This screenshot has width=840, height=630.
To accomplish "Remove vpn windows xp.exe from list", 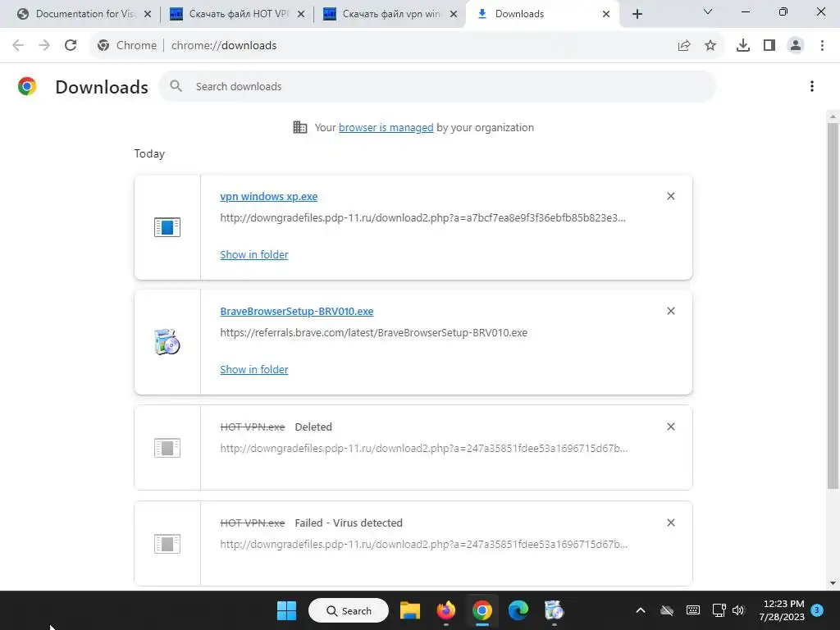I will pos(671,196).
